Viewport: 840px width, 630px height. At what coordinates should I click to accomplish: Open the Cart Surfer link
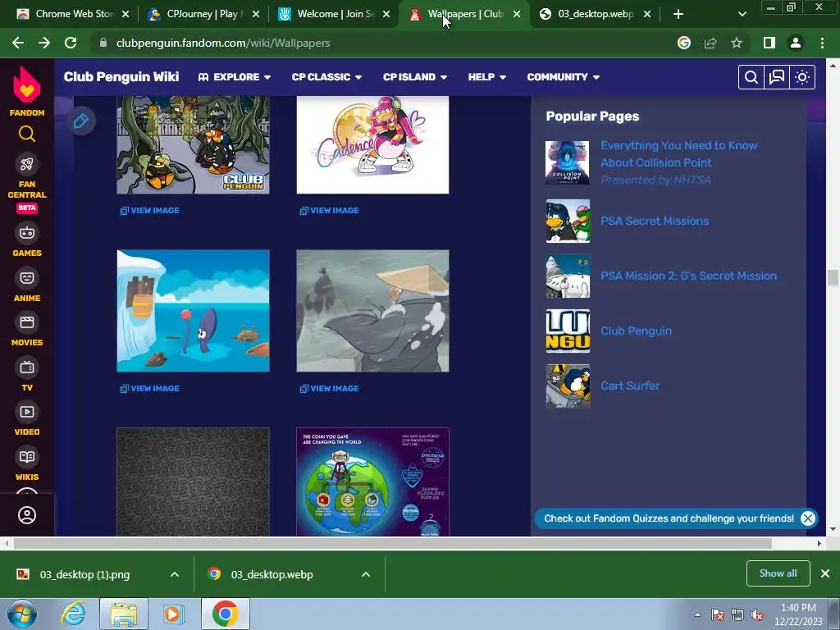630,386
